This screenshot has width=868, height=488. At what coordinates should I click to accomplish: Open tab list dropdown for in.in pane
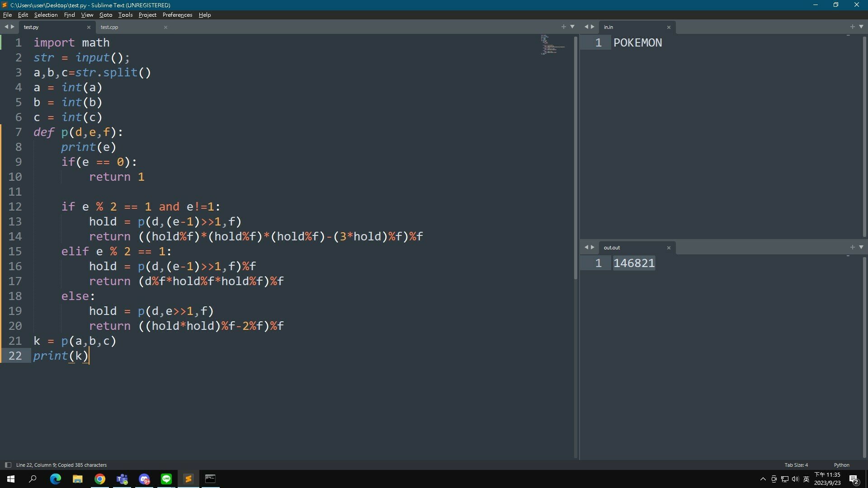[861, 27]
